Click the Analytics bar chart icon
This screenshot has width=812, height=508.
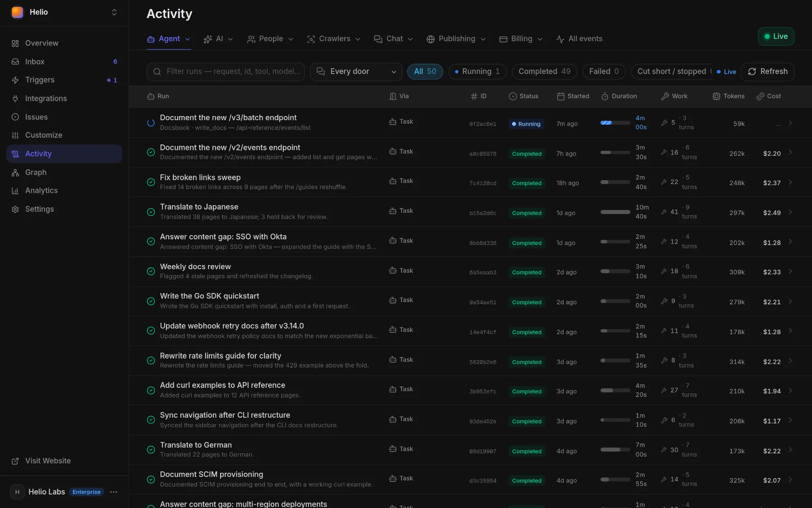15,191
